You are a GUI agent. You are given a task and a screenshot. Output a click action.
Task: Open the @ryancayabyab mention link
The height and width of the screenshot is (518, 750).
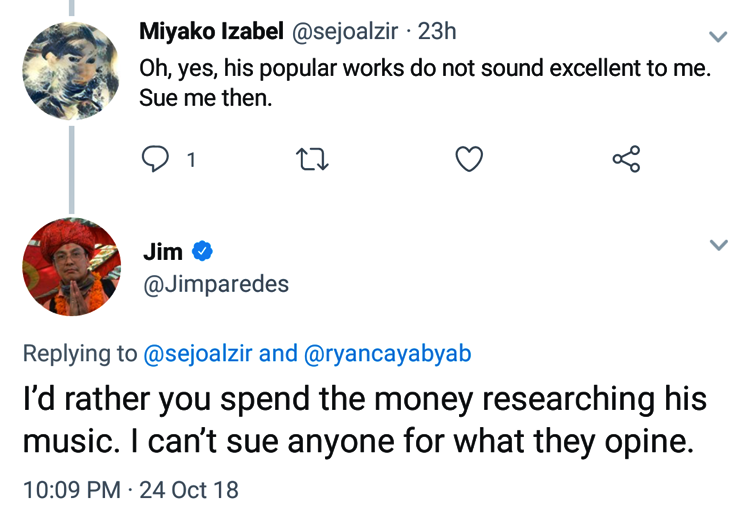click(x=387, y=353)
